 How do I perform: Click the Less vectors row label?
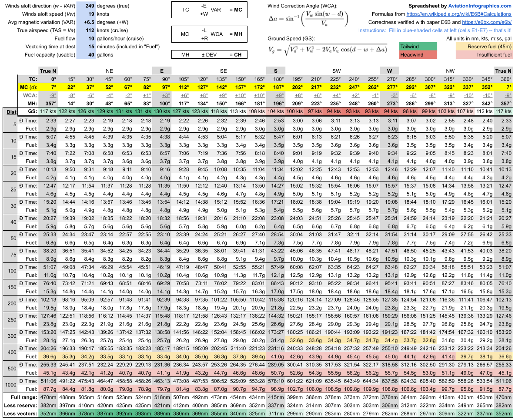(x=21, y=414)
